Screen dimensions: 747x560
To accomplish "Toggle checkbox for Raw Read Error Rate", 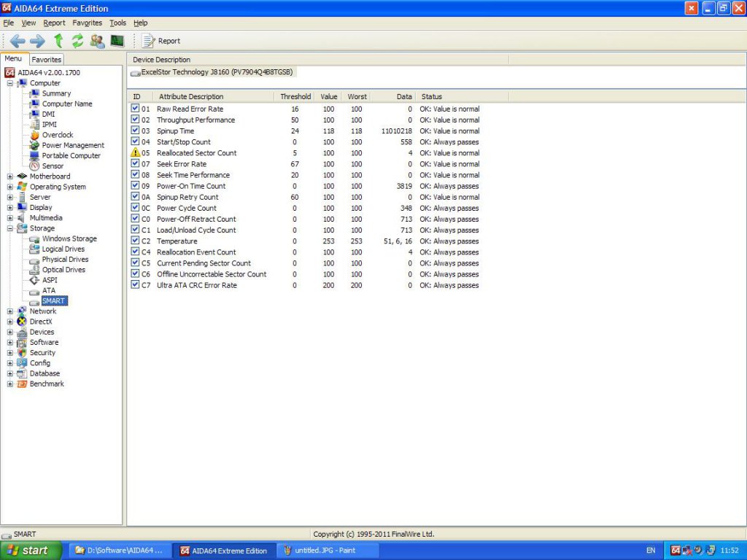I will pyautogui.click(x=135, y=109).
